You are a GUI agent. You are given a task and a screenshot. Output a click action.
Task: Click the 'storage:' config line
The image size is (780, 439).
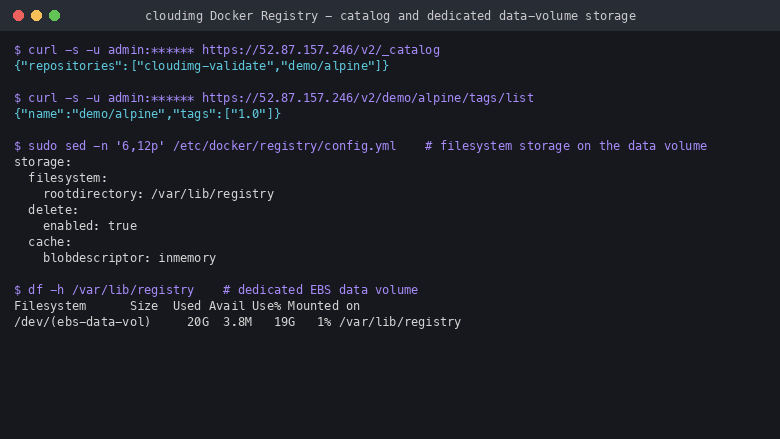[43, 162]
